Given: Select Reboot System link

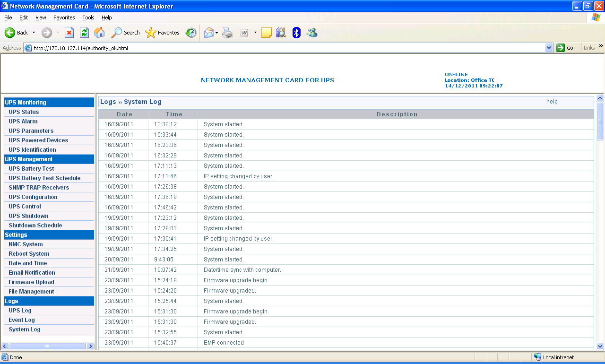Looking at the screenshot, I should pos(29,254).
